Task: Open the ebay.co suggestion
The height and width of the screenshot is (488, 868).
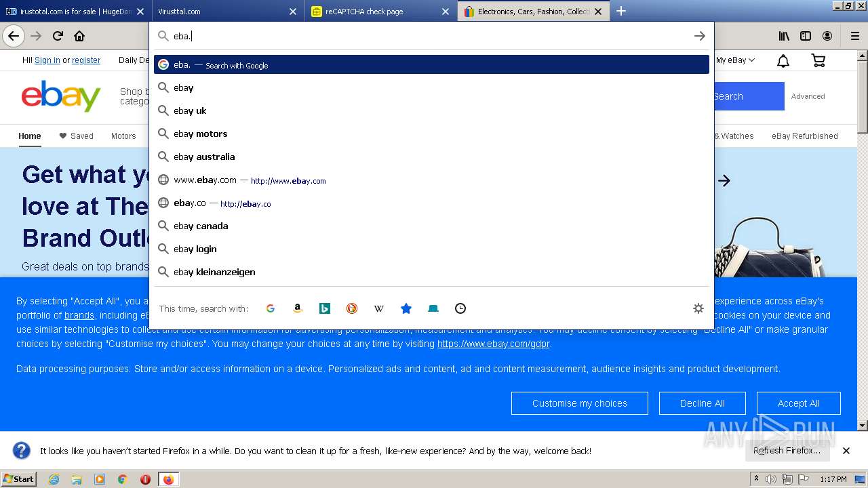Action: click(x=431, y=203)
